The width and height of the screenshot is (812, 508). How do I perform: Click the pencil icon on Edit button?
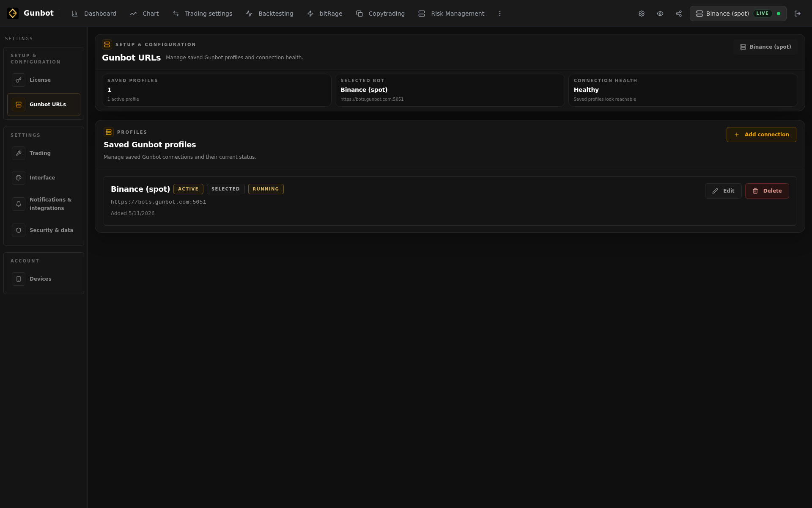point(715,191)
